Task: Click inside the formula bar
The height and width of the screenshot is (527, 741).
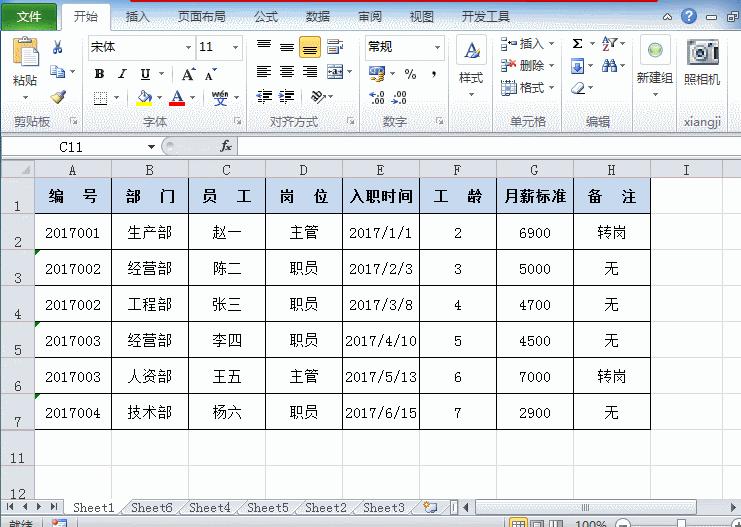Action: click(489, 147)
